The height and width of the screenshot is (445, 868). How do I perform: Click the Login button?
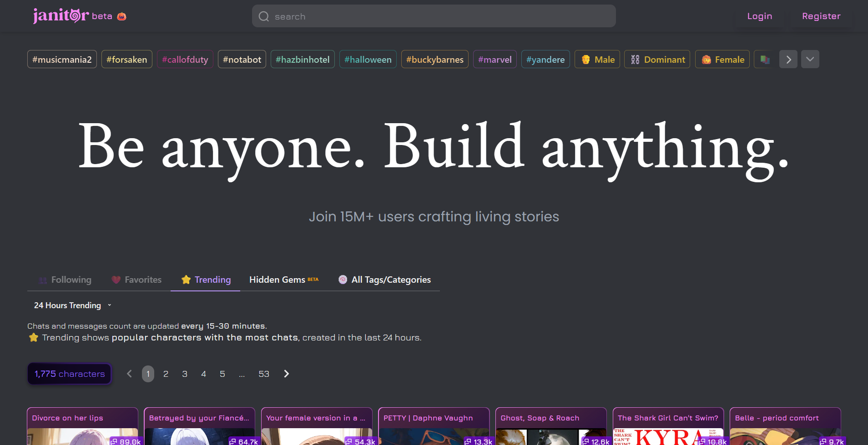(x=759, y=16)
